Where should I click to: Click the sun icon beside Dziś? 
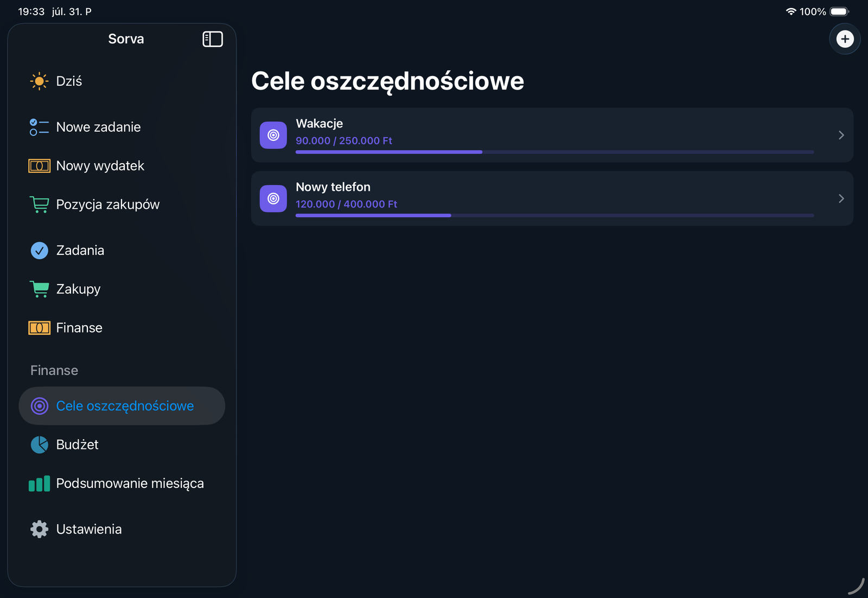[x=39, y=81]
